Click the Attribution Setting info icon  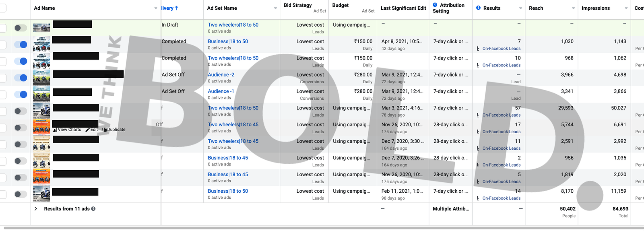pyautogui.click(x=435, y=5)
